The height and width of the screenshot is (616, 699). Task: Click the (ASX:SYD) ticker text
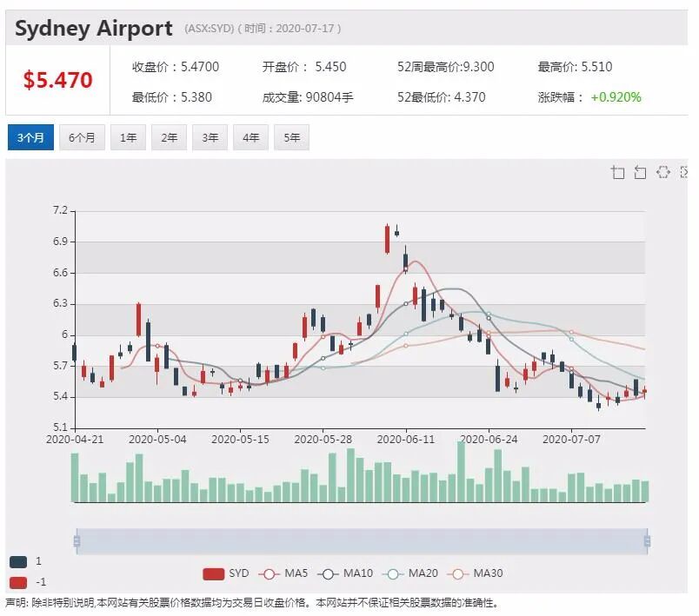click(209, 29)
